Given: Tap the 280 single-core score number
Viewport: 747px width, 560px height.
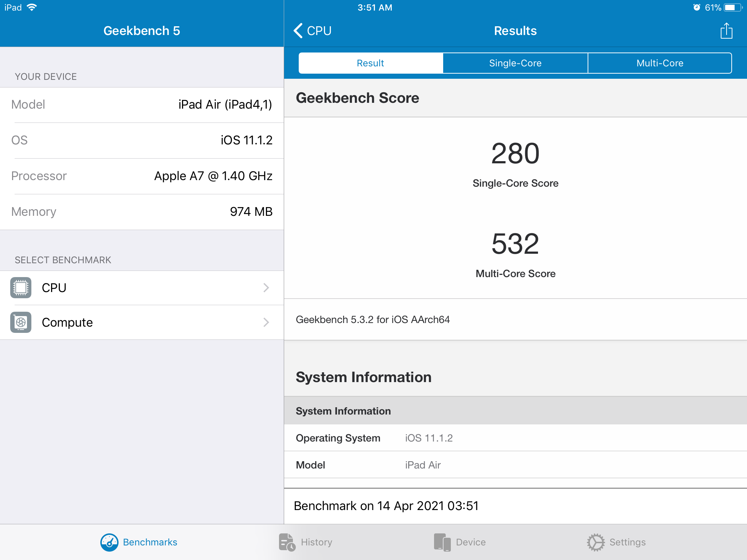Looking at the screenshot, I should coord(515,153).
